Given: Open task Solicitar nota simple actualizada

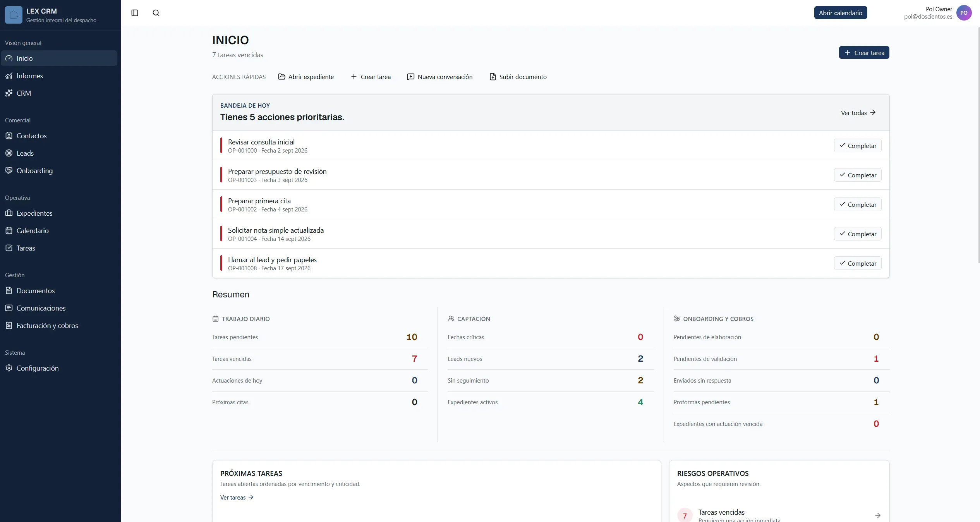Looking at the screenshot, I should pyautogui.click(x=276, y=230).
